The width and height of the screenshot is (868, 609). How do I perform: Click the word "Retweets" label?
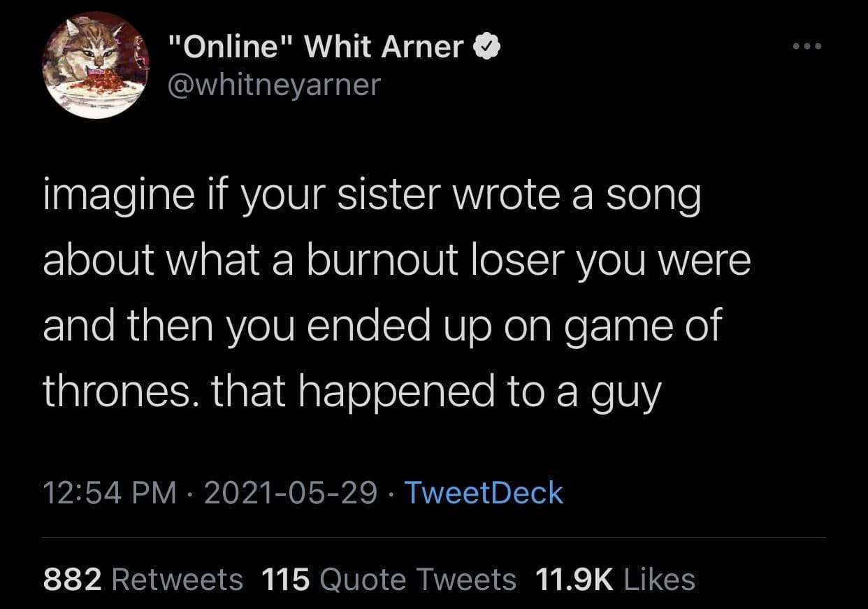177,579
